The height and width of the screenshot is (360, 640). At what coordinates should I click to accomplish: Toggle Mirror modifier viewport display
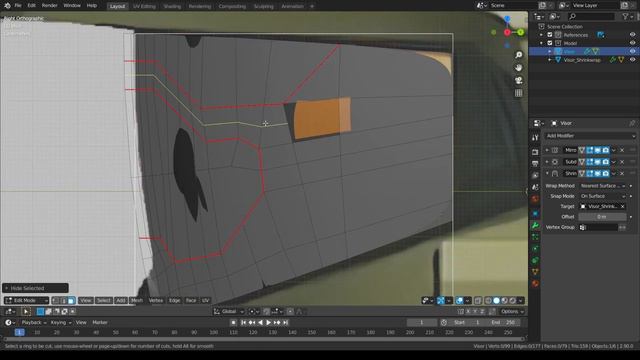click(598, 150)
